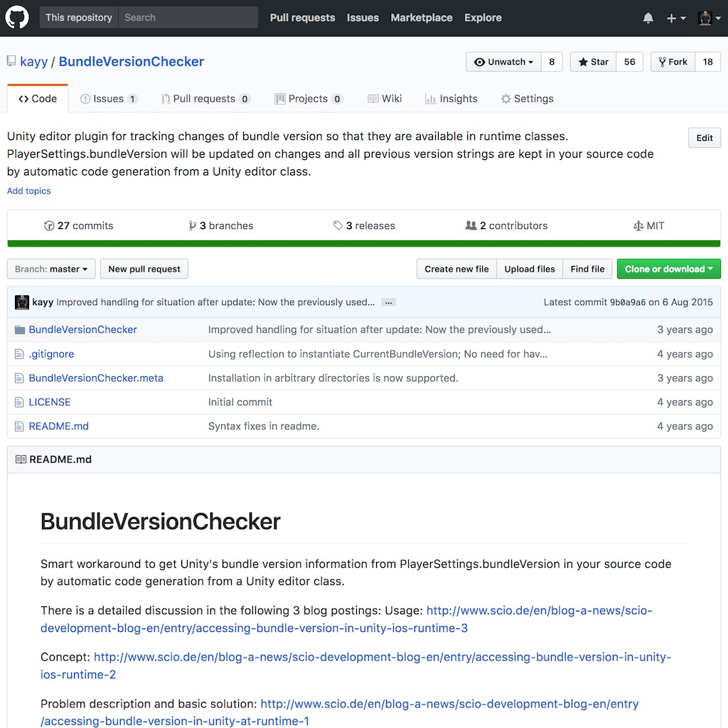The height and width of the screenshot is (728, 728).
Task: Click the GitHub Octocat logo
Action: point(16,17)
